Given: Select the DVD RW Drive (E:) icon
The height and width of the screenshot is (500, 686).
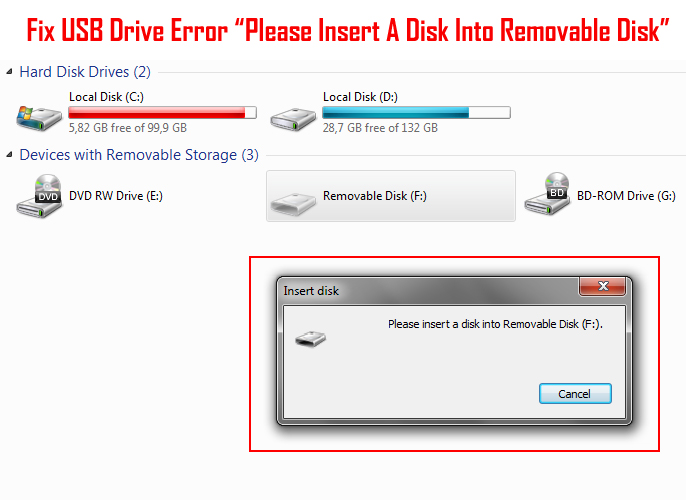Looking at the screenshot, I should coord(39,196).
